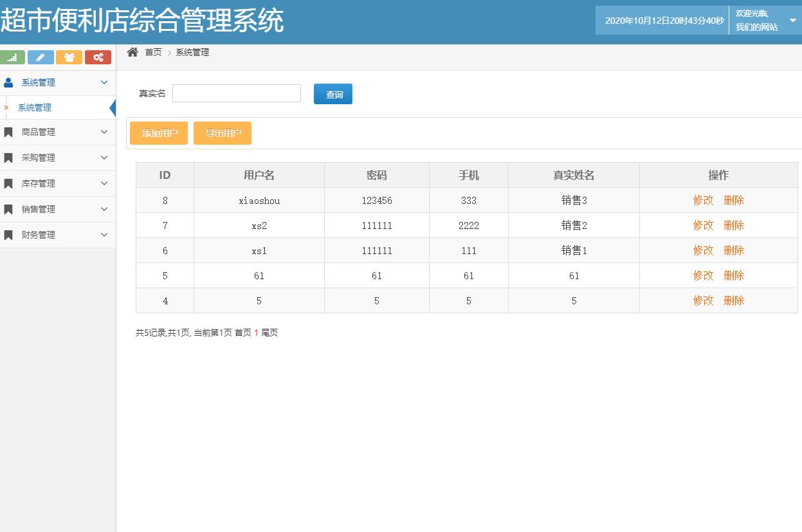Click the red gears settings shortcut button
Image resolution: width=802 pixels, height=532 pixels.
pyautogui.click(x=98, y=57)
